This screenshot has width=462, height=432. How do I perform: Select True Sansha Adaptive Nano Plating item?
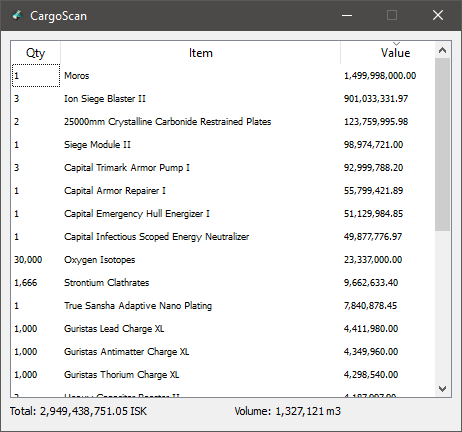pyautogui.click(x=138, y=306)
